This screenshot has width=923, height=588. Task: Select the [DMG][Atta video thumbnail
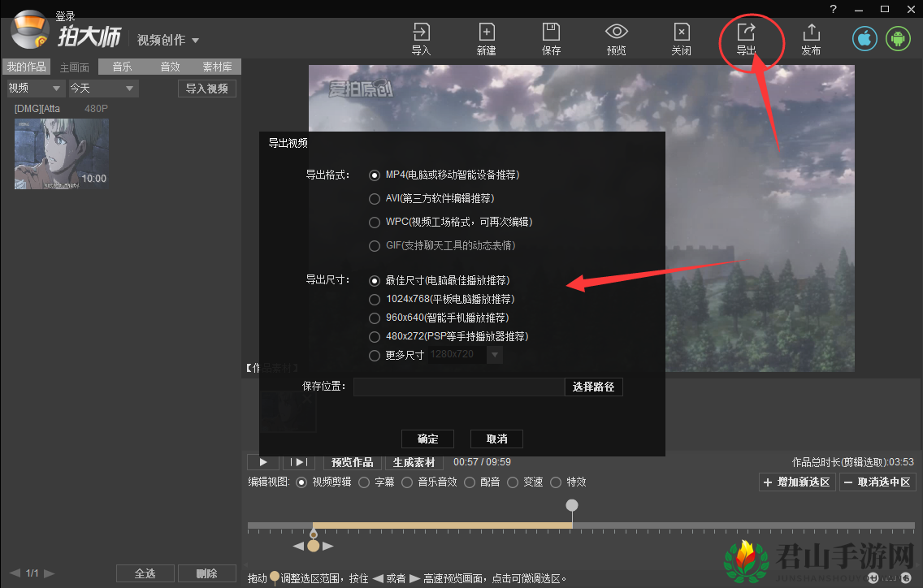tap(62, 153)
